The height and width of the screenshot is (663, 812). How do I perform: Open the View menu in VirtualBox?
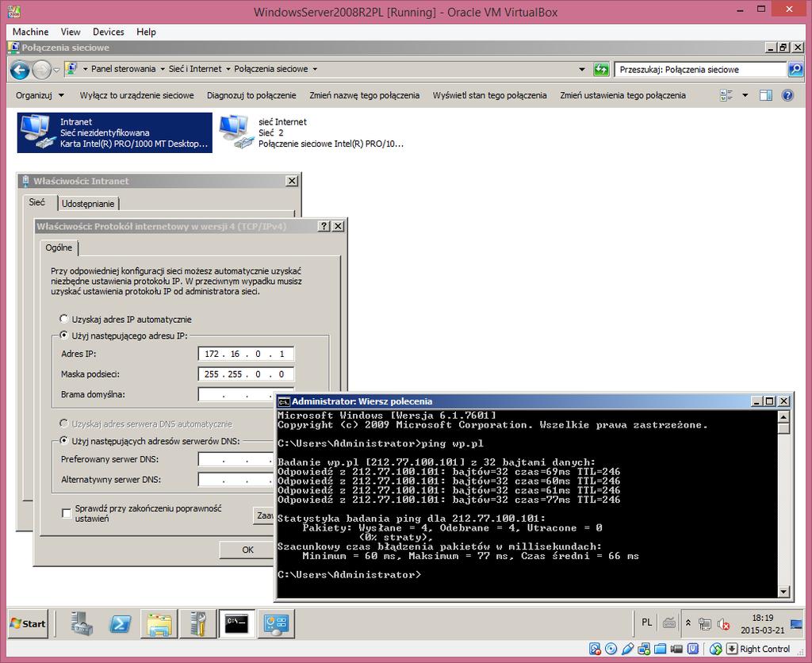[71, 32]
